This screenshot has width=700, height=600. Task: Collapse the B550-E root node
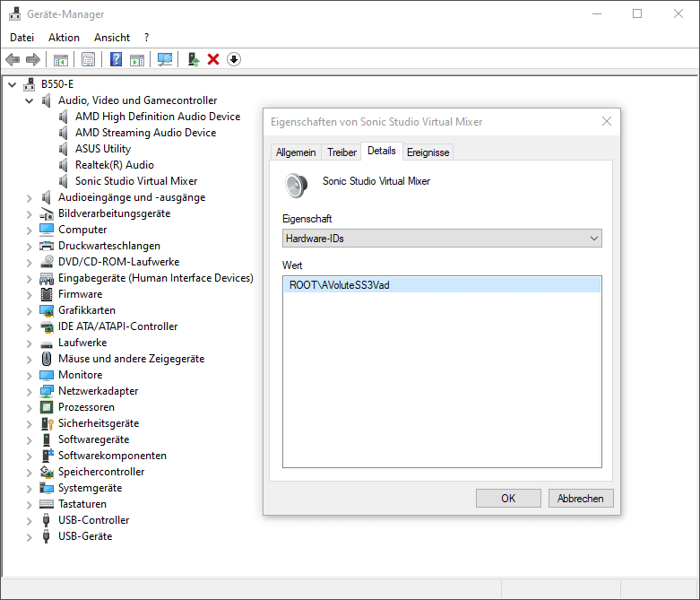click(x=12, y=84)
